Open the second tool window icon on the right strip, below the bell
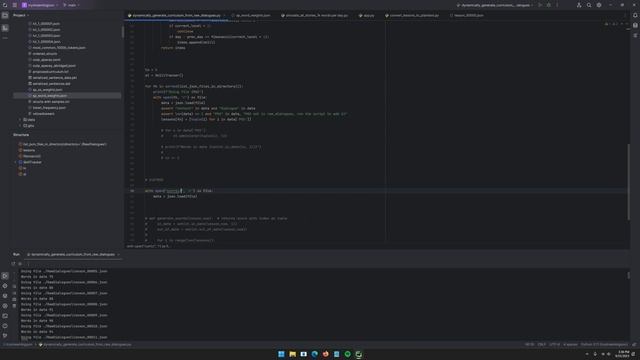The height and width of the screenshot is (360, 640). tap(635, 25)
